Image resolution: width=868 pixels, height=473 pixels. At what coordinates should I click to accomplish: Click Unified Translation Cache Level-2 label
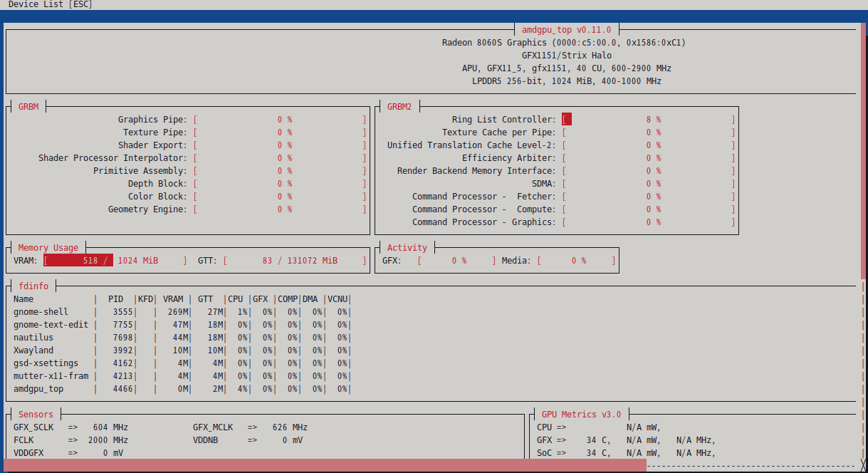[x=471, y=145]
